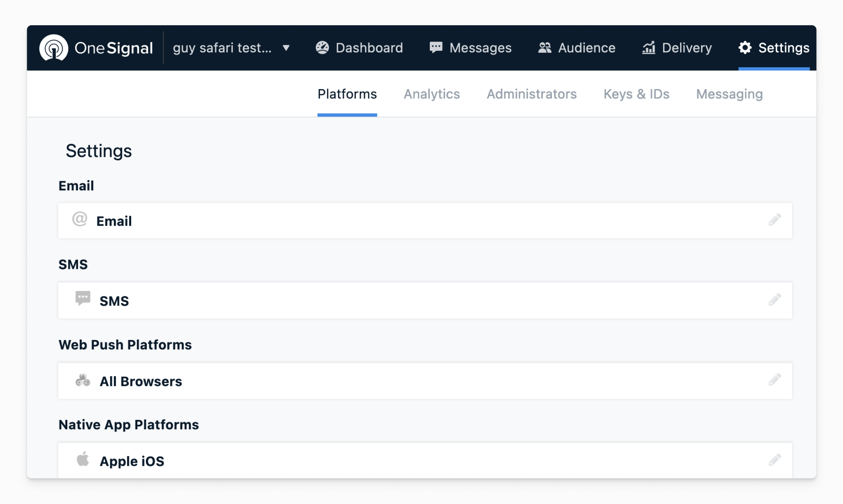Click the @ email platform icon

click(80, 219)
